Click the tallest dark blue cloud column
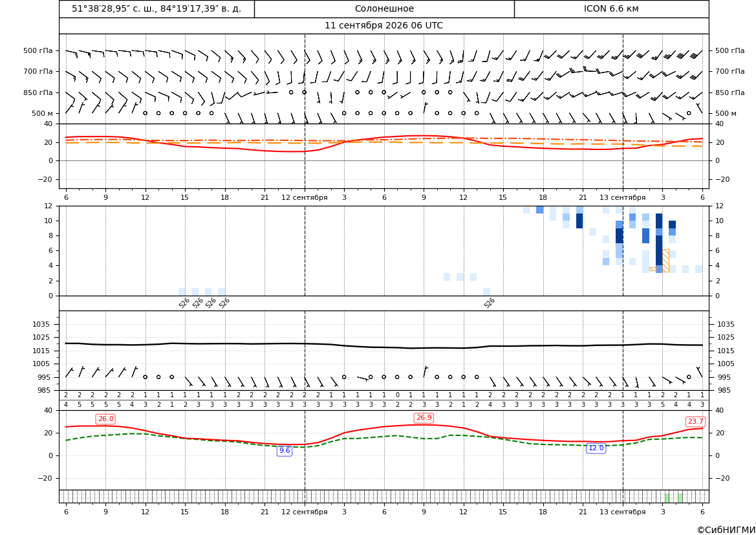756x535 pixels. (659, 243)
